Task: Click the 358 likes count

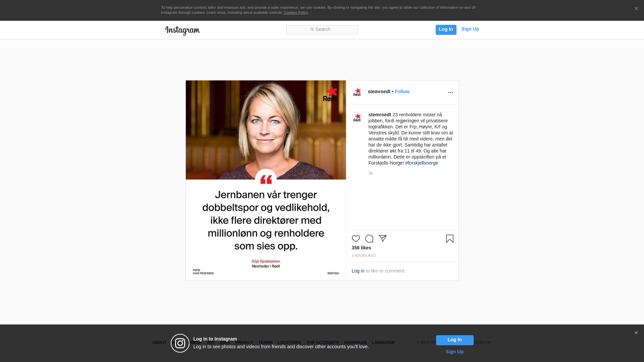Action: pos(361,248)
